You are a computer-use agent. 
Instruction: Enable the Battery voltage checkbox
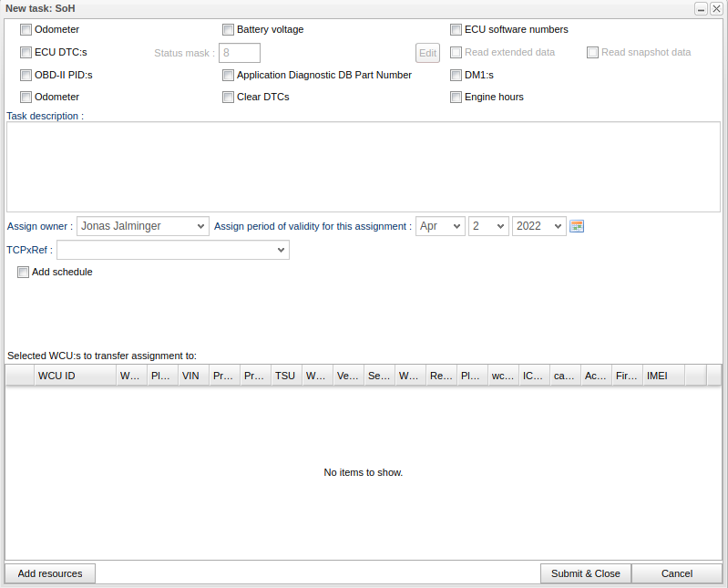(x=229, y=29)
